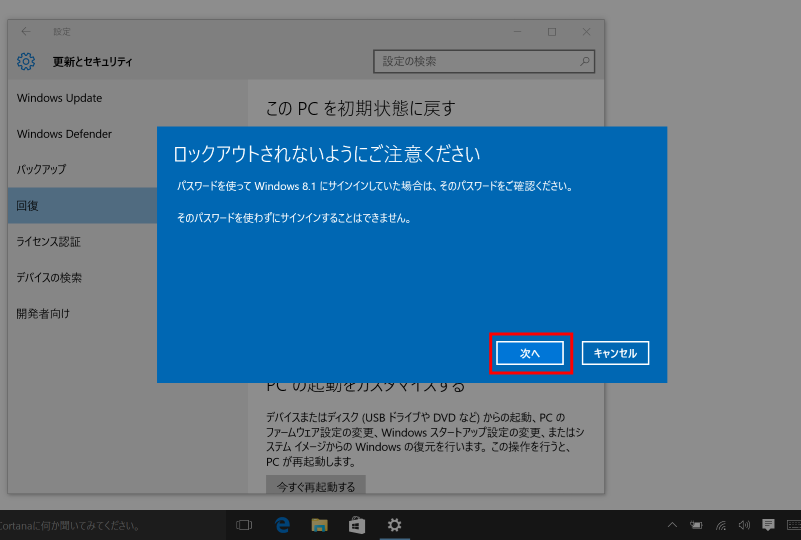Close the Settings window

(x=586, y=32)
